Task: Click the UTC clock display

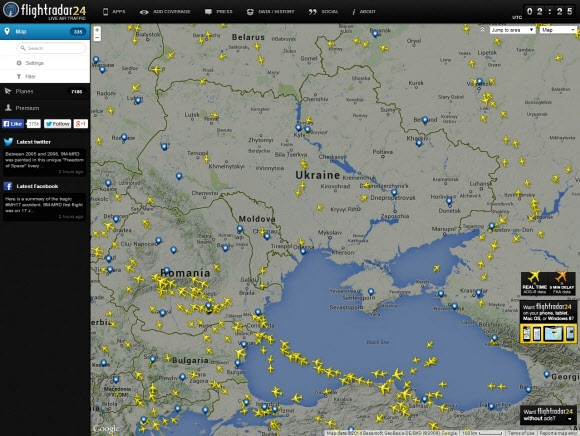Action: 550,11
